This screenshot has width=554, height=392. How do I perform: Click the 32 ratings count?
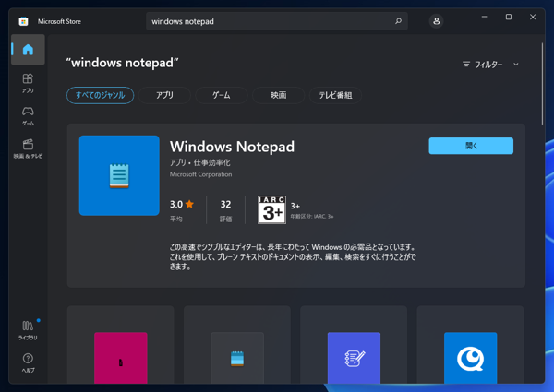pyautogui.click(x=226, y=204)
